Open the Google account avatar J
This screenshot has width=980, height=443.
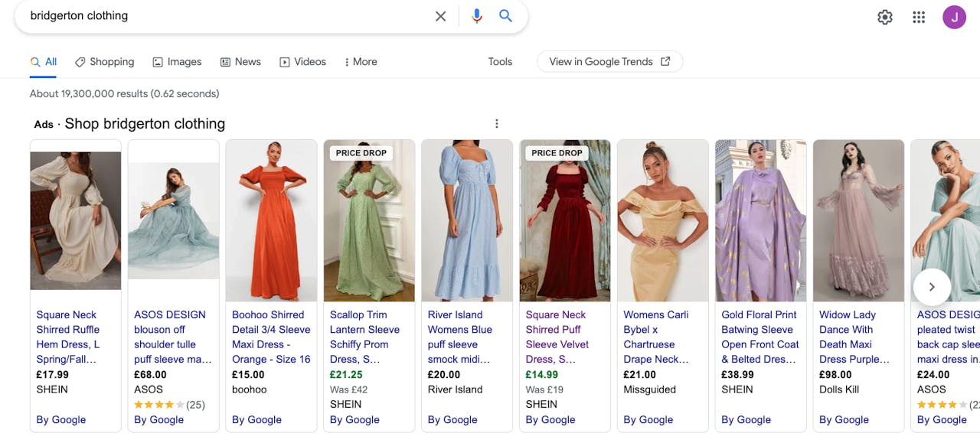pyautogui.click(x=954, y=17)
